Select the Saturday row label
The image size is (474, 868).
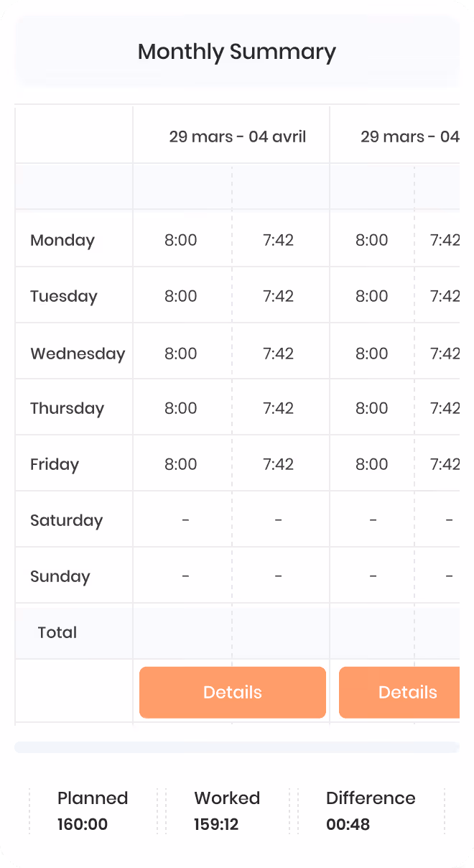coord(67,520)
